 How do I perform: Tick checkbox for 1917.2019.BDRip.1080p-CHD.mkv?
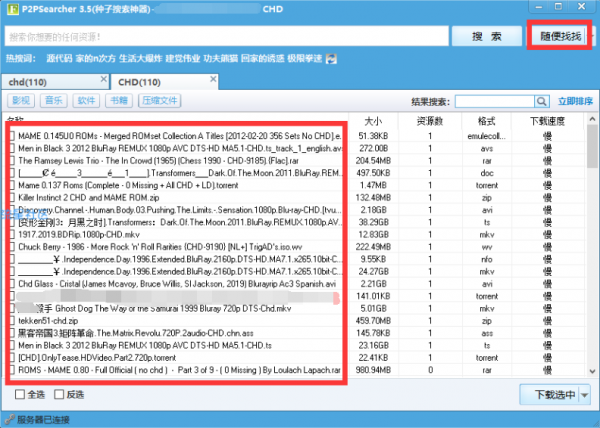pos(12,234)
